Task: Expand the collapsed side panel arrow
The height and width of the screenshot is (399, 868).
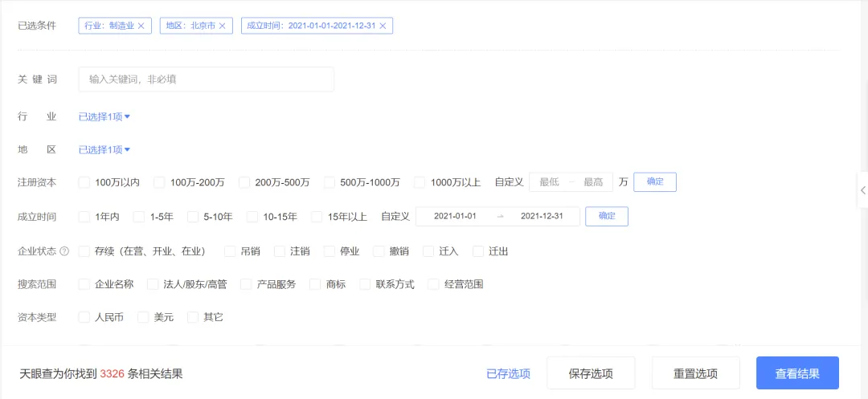Action: 863,190
